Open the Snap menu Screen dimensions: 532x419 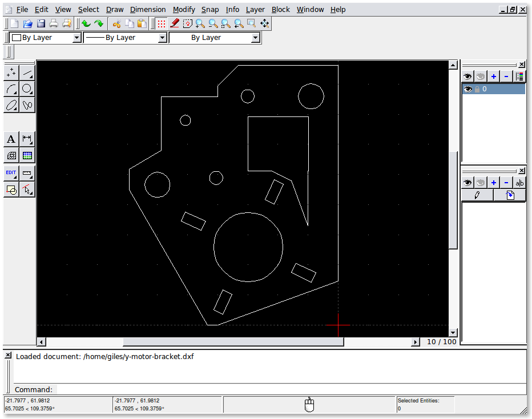pyautogui.click(x=209, y=9)
